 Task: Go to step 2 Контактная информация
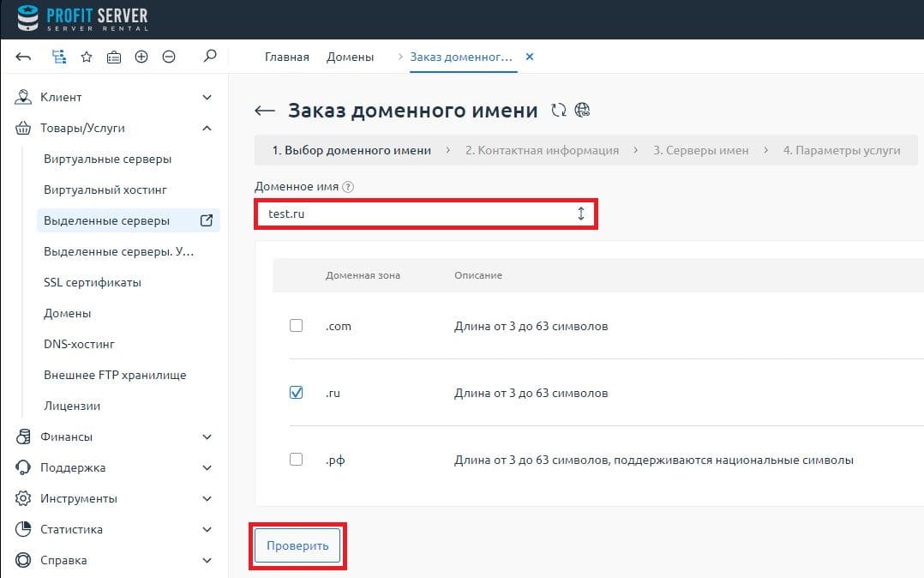pyautogui.click(x=542, y=150)
